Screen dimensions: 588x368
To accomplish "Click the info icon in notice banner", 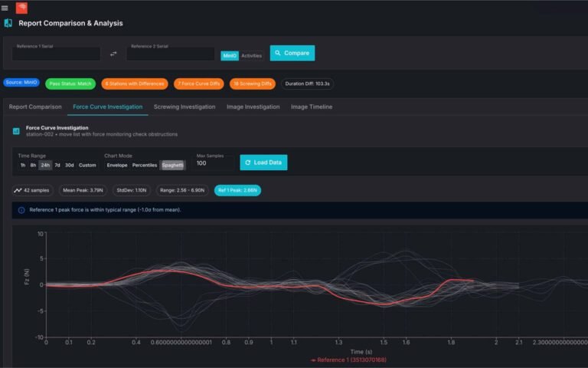I will [21, 210].
